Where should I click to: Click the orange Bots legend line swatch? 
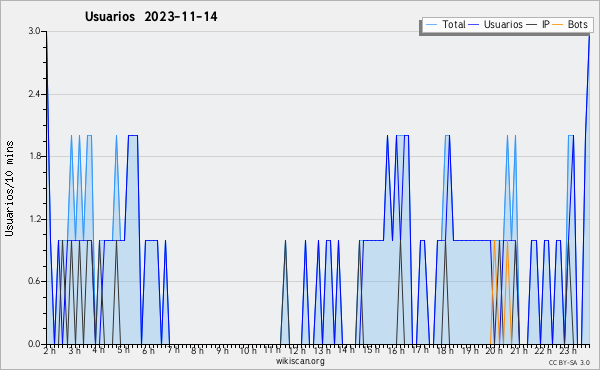(558, 25)
